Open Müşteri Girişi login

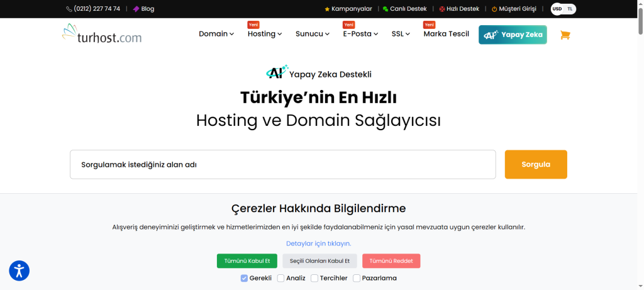point(514,9)
